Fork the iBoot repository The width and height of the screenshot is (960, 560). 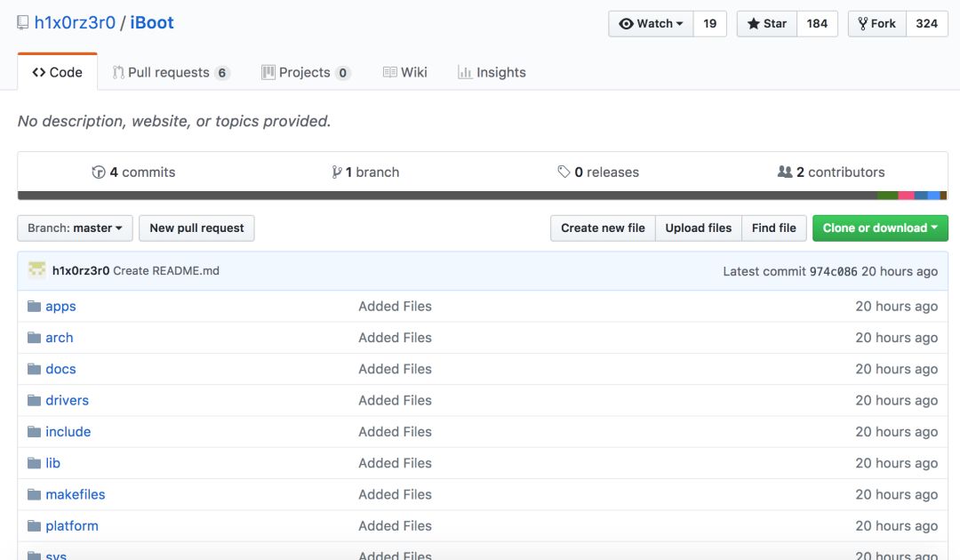[x=876, y=24]
